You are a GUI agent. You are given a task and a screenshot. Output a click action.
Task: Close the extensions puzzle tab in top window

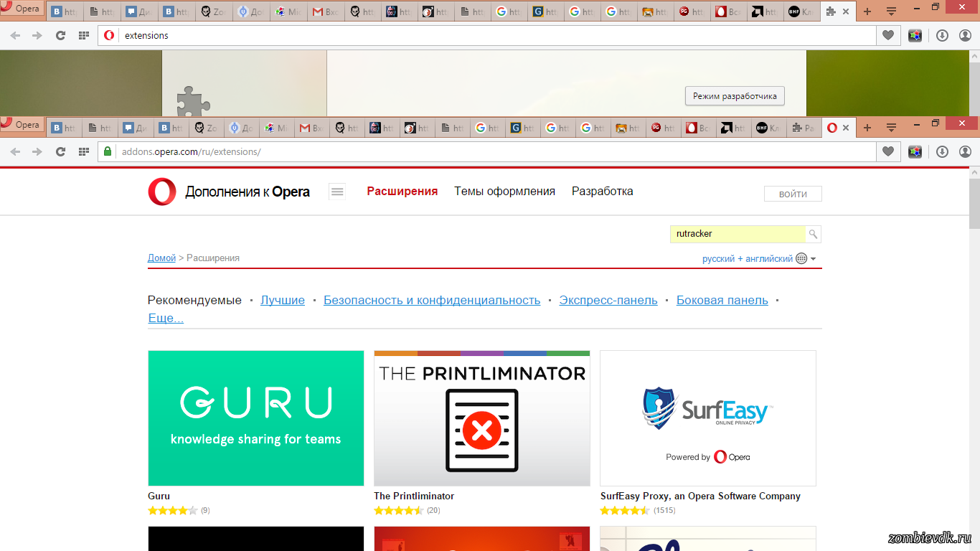(846, 12)
